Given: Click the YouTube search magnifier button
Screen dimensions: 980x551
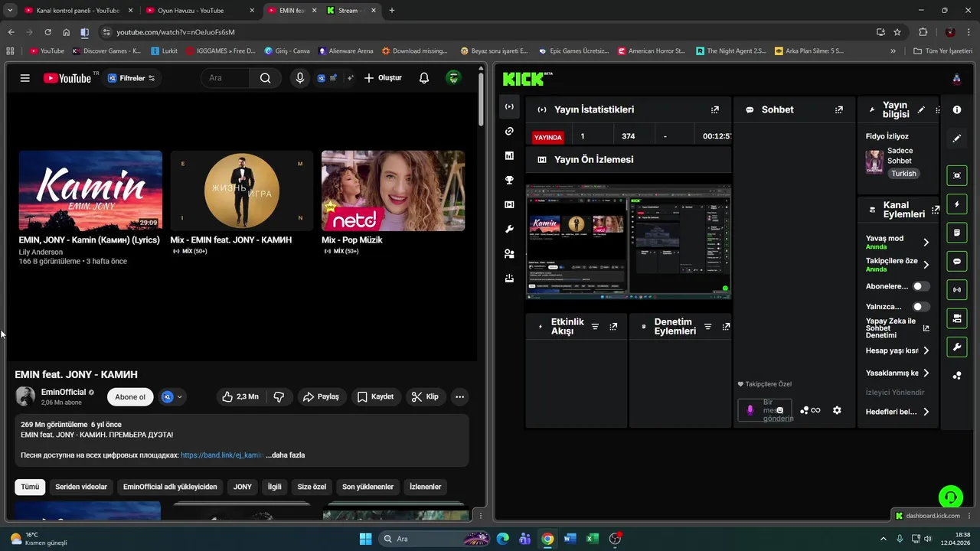Looking at the screenshot, I should point(265,78).
